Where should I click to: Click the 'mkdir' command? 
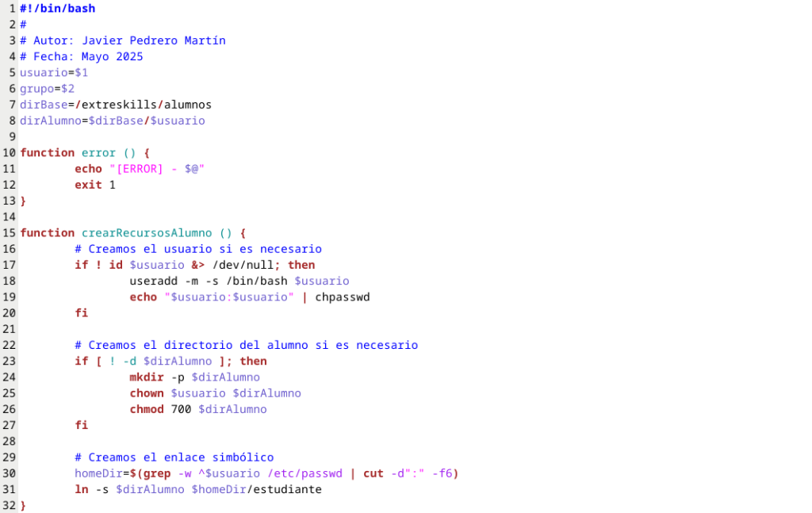point(147,377)
